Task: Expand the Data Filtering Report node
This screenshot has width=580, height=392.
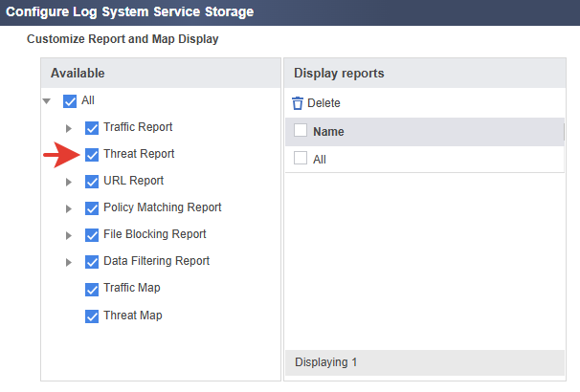Action: coord(69,262)
